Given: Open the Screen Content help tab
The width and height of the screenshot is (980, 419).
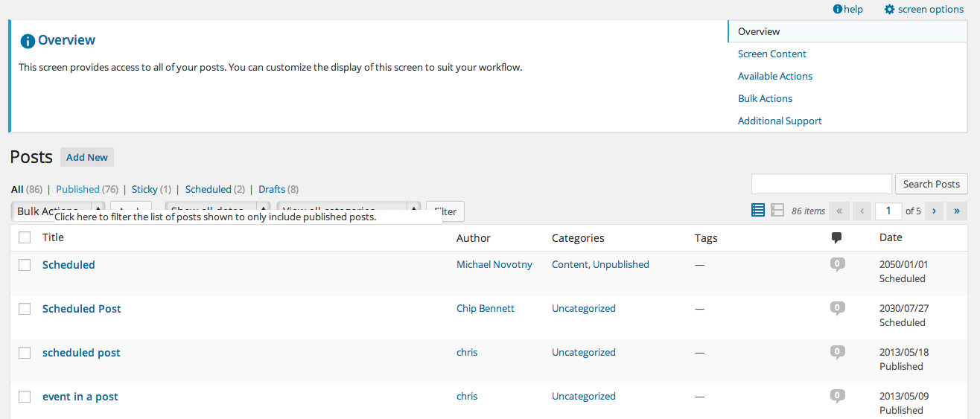Looking at the screenshot, I should (x=771, y=54).
